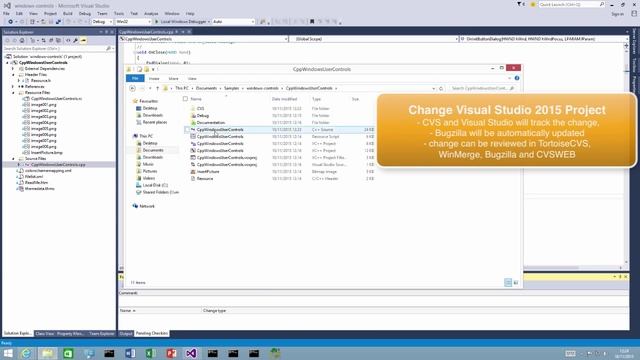The image size is (640, 360).
Task: Open PowerPoint from the taskbar
Action: pos(171,353)
